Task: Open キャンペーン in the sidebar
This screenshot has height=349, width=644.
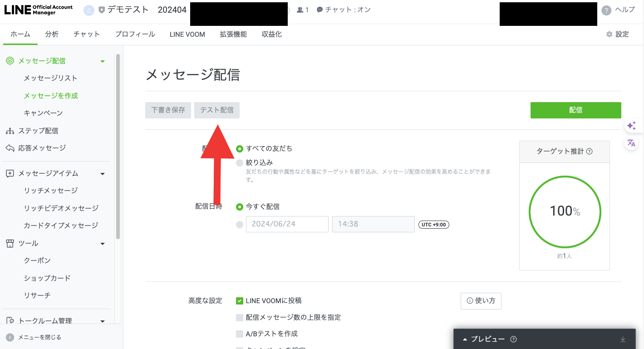Action: click(43, 113)
